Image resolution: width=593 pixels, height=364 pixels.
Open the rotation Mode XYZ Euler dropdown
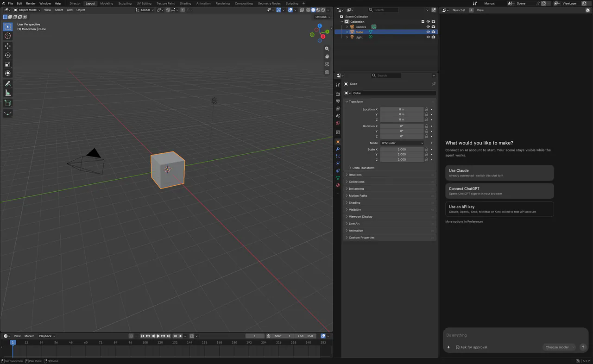(402, 143)
